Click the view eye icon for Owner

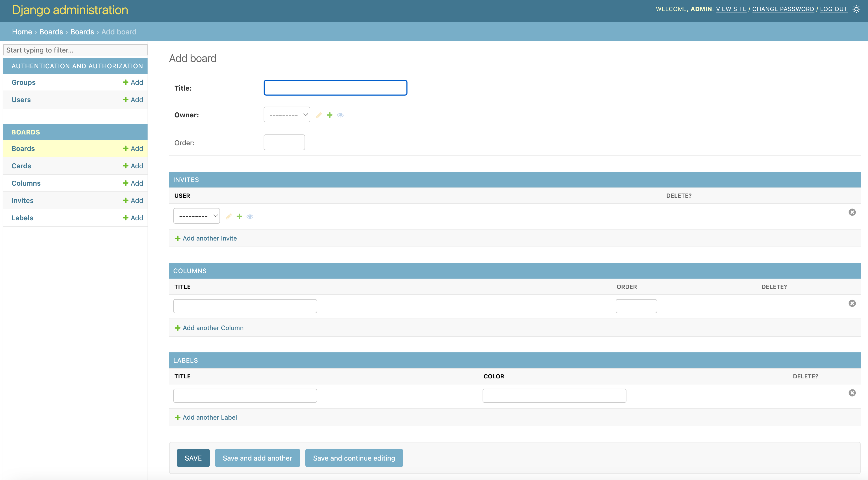[x=340, y=115]
